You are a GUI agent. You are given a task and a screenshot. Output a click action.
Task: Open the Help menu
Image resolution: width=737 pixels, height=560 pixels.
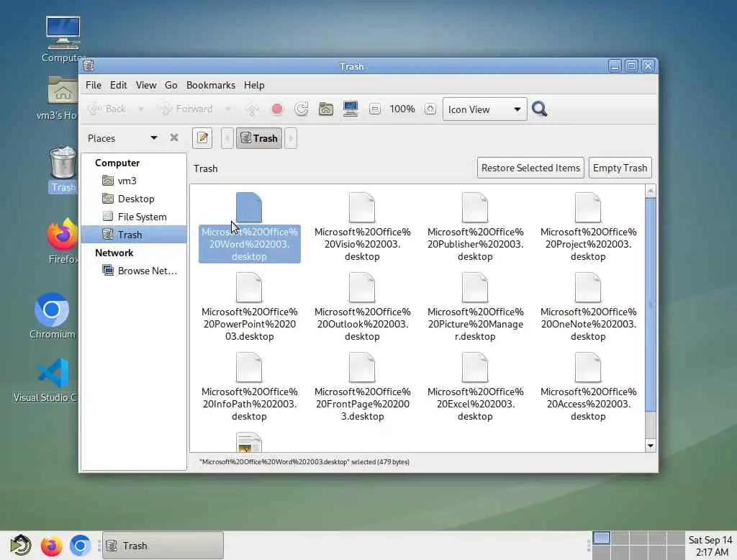(254, 85)
